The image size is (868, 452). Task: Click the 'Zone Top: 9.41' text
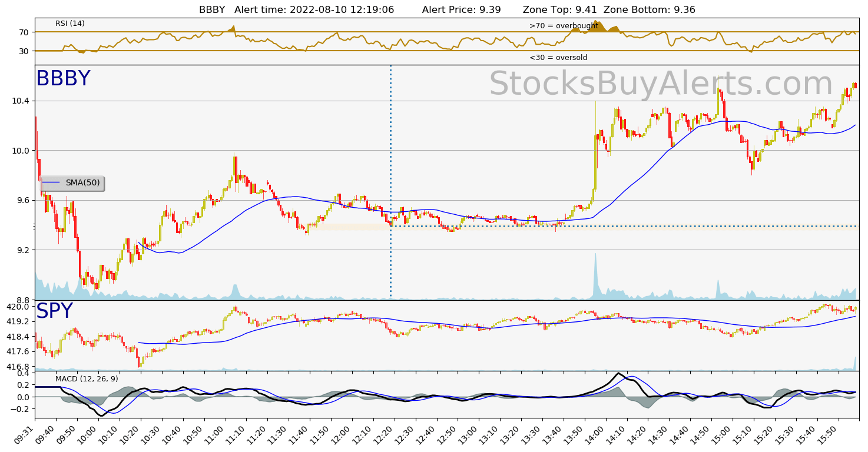click(559, 9)
